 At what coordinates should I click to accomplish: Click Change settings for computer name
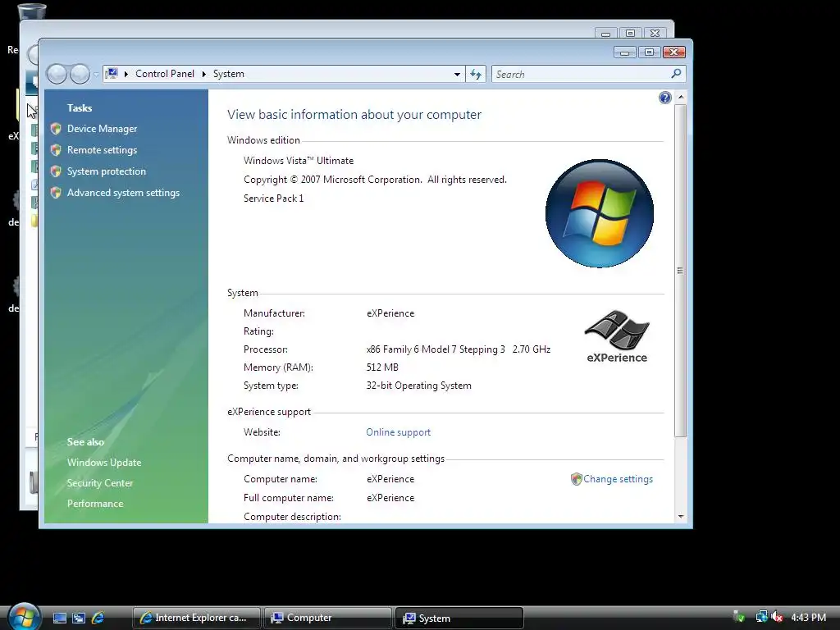coord(618,479)
